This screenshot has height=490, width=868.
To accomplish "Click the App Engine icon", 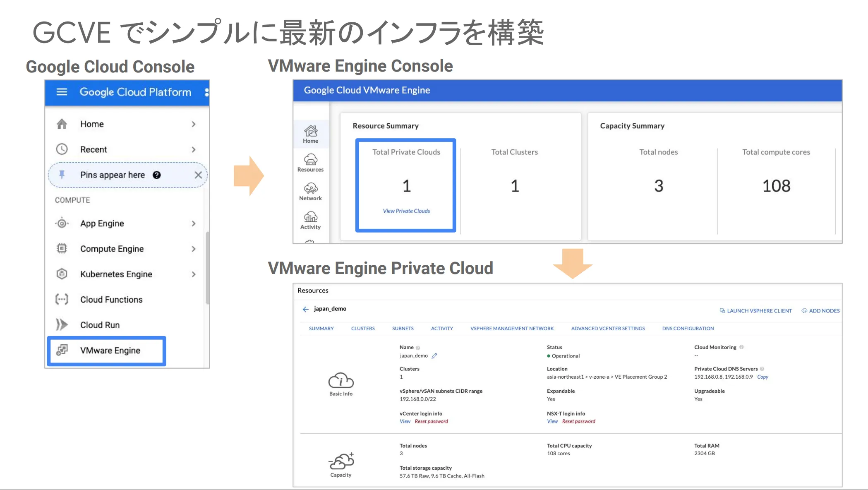I will pos(62,223).
